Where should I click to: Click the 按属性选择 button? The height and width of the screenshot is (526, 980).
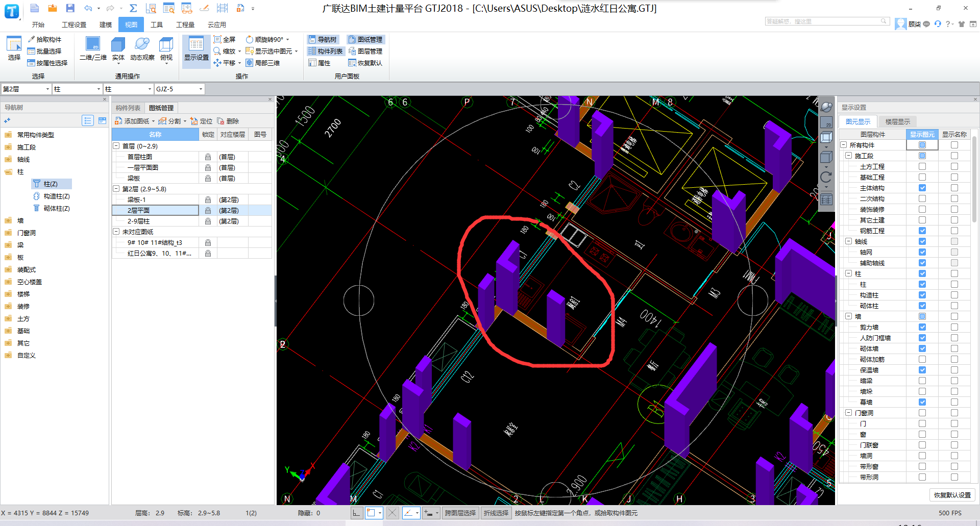point(47,63)
